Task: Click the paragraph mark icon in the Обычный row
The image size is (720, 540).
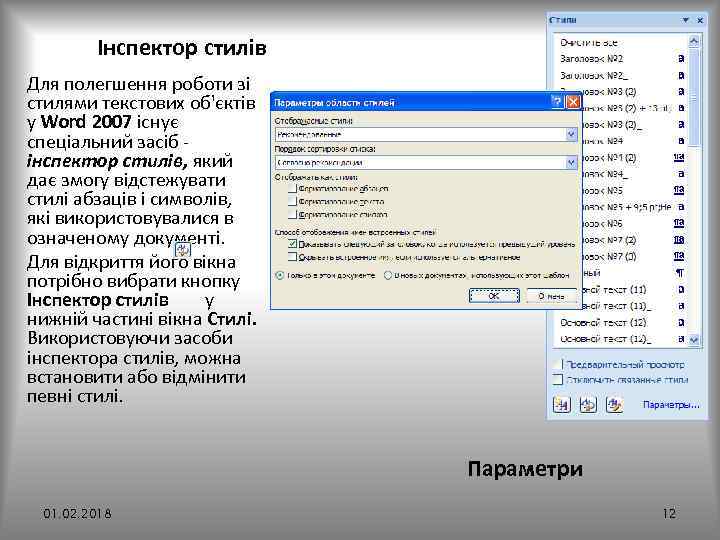Action: 680,273
